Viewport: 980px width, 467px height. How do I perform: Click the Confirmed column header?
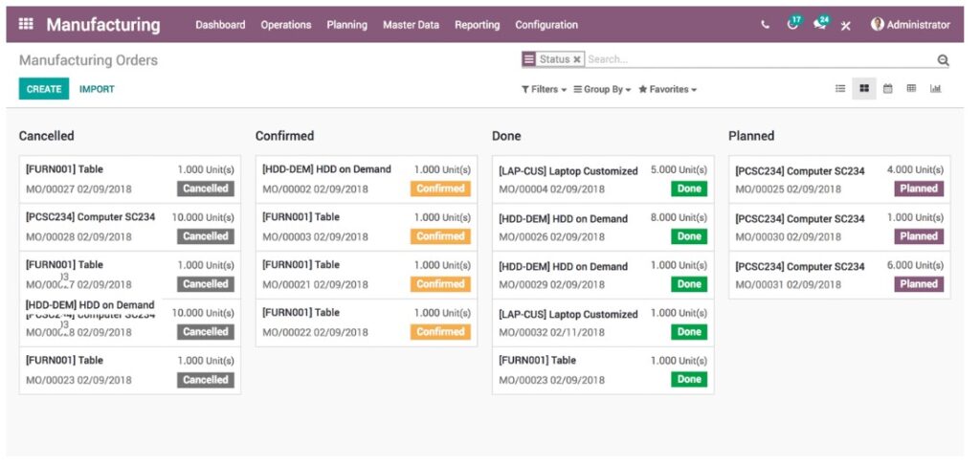point(284,136)
